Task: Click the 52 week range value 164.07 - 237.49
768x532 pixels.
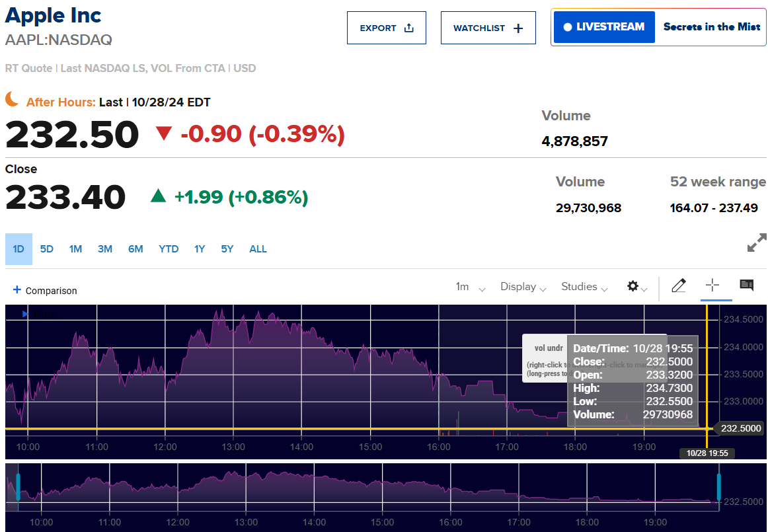Action: pyautogui.click(x=714, y=208)
